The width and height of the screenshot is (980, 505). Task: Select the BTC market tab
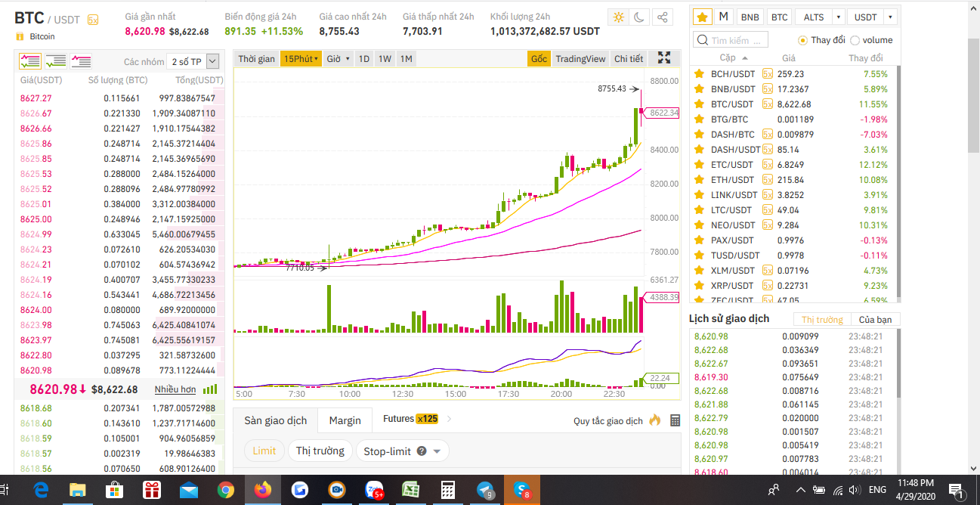coord(780,17)
